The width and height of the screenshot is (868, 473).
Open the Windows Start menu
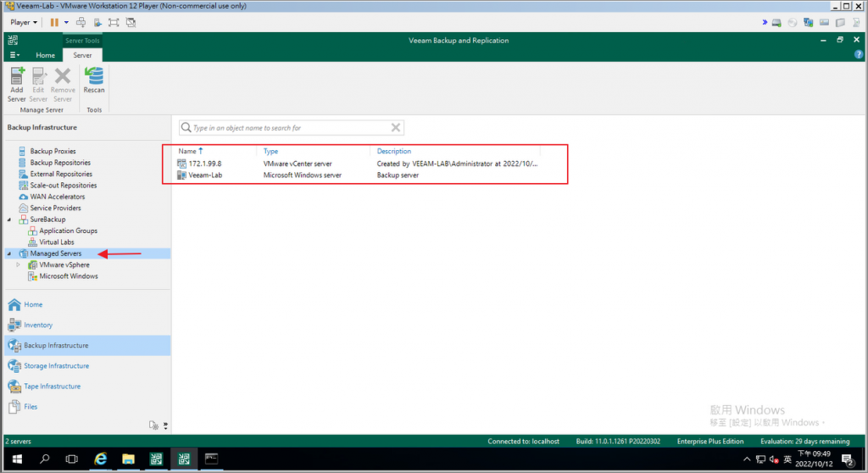(x=17, y=459)
